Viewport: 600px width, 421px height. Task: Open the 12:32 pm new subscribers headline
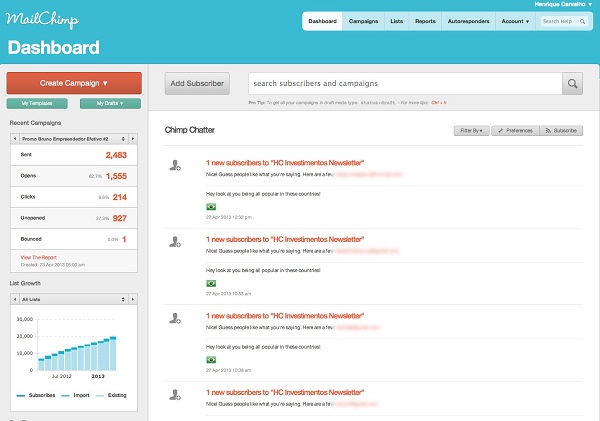tap(285, 163)
